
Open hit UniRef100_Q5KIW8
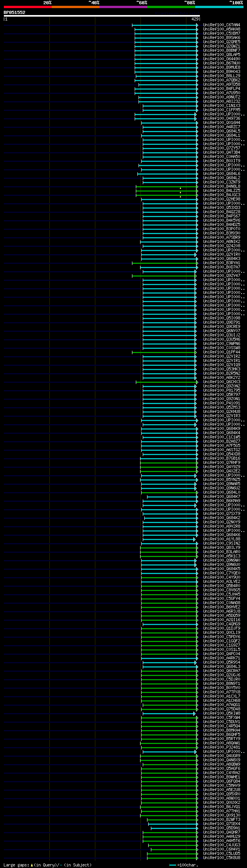click(x=222, y=713)
